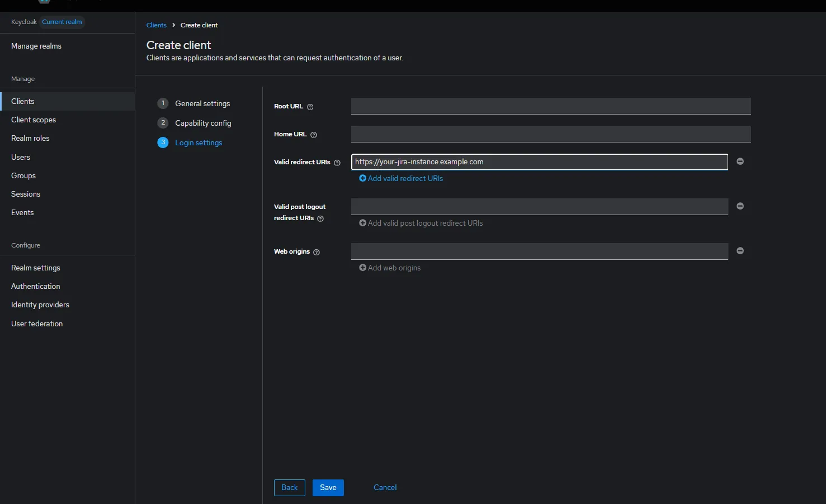The width and height of the screenshot is (826, 504).
Task: Cancel client creation
Action: click(x=385, y=488)
